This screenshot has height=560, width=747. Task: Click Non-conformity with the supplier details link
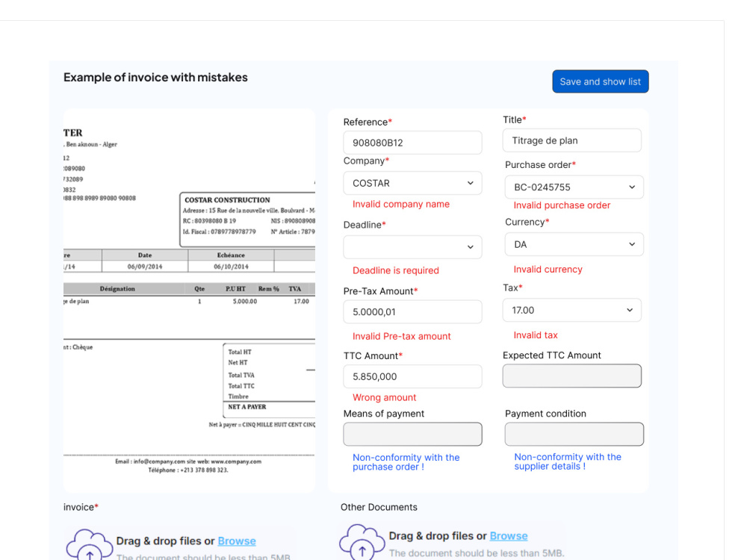point(568,461)
